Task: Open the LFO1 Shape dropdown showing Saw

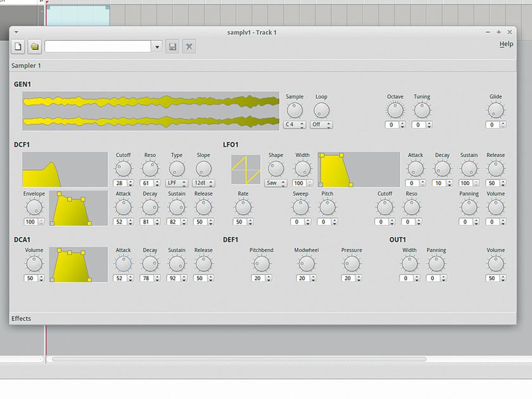Action: point(275,182)
